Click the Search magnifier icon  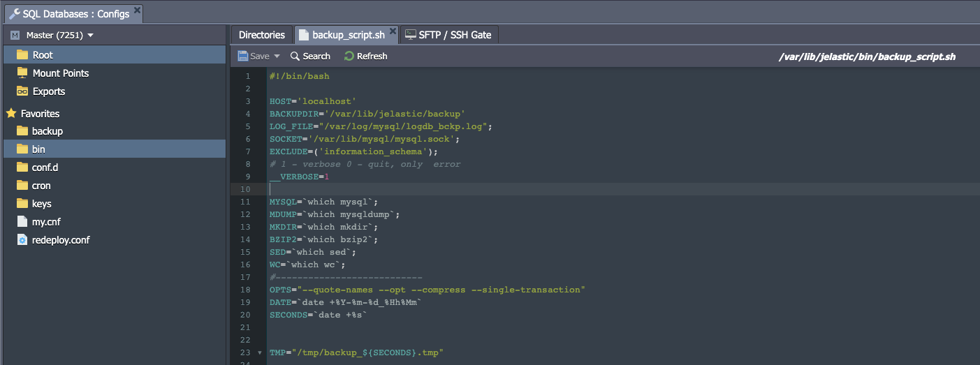tap(295, 56)
